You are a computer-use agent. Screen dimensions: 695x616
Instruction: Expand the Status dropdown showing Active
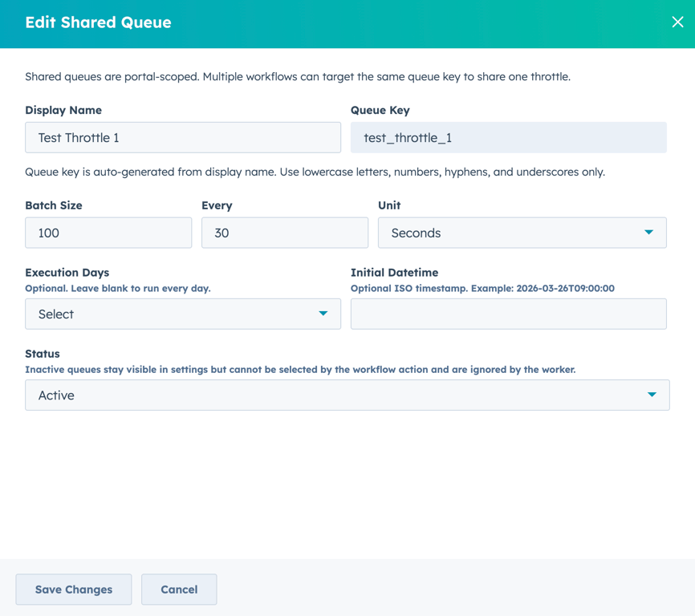(347, 395)
